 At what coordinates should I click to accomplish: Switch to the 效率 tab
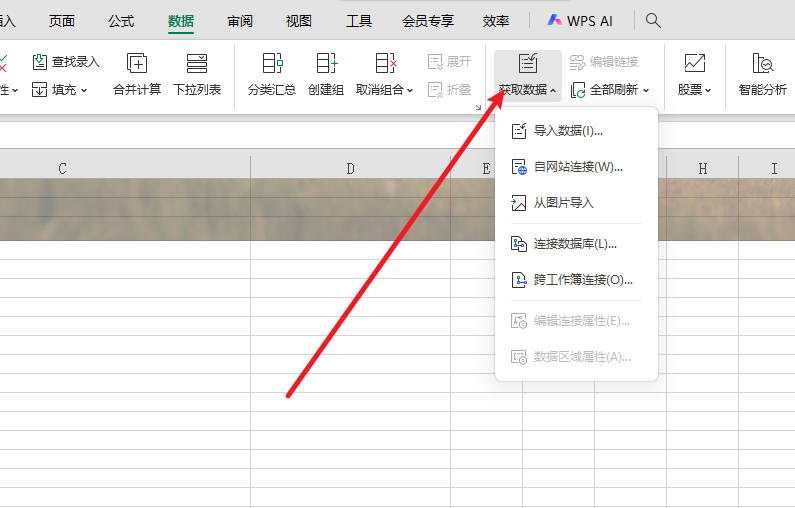[495, 21]
